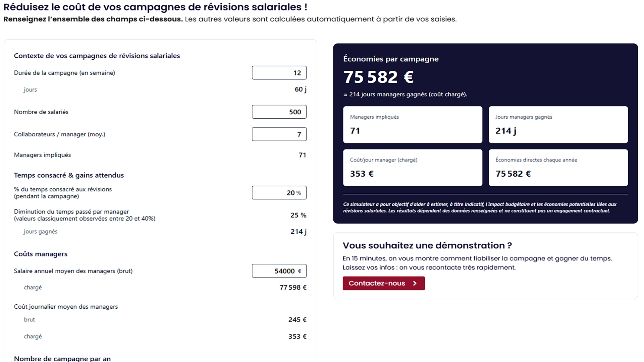Focus the campaign duration weeks field
The image size is (644, 362).
[x=279, y=73]
